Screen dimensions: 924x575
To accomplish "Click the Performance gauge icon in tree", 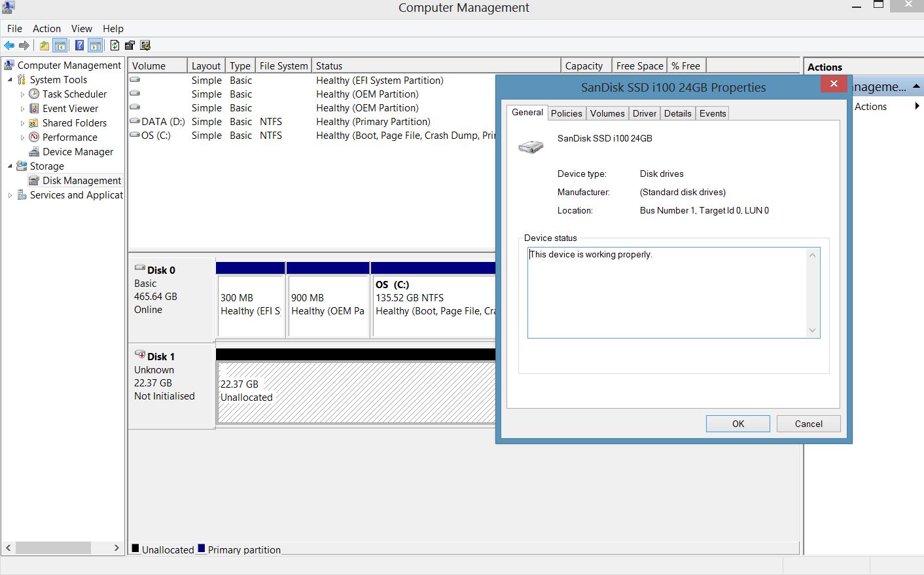I will (x=34, y=137).
